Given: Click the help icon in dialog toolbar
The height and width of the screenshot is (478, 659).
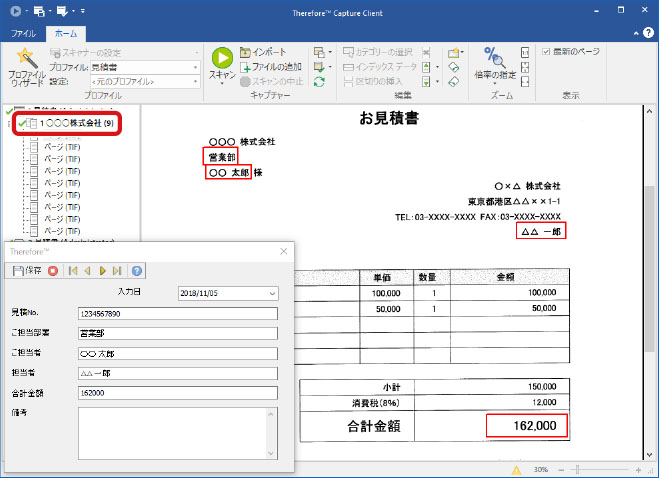Looking at the screenshot, I should point(137,270).
